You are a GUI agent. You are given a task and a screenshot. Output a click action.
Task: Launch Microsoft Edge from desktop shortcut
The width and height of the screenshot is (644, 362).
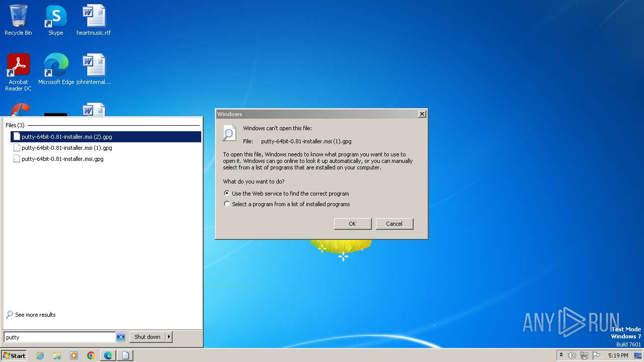pyautogui.click(x=56, y=69)
